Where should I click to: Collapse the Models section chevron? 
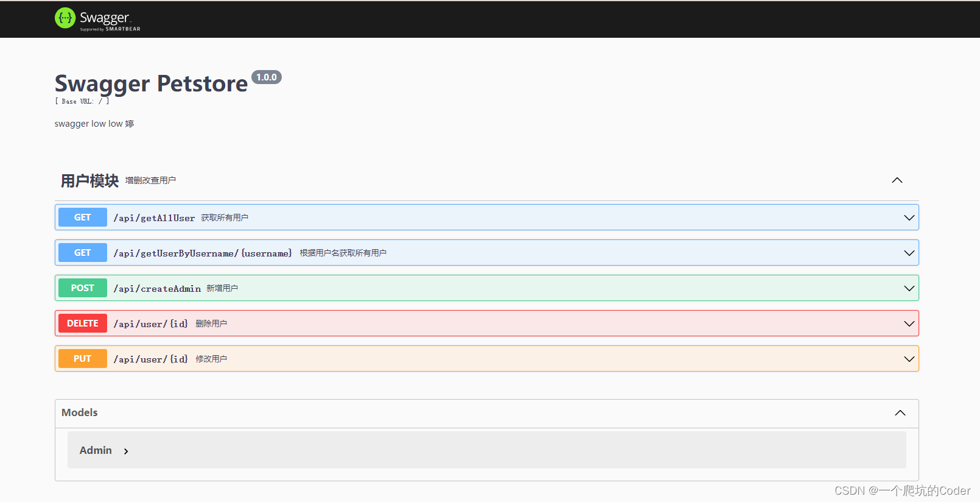pyautogui.click(x=900, y=413)
